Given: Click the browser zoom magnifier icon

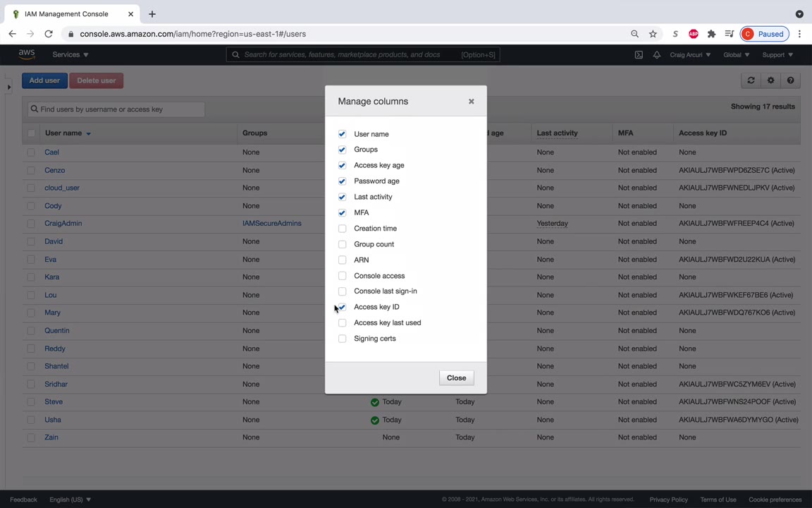Looking at the screenshot, I should pyautogui.click(x=634, y=34).
